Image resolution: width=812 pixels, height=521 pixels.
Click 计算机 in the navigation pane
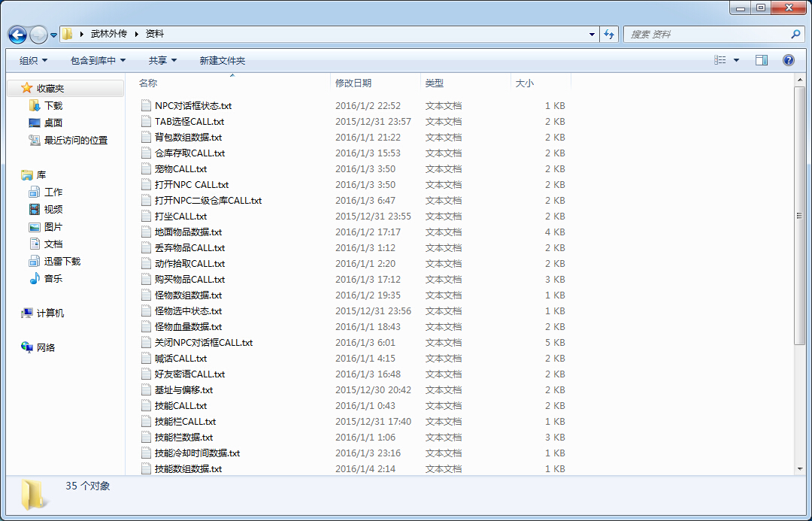pyautogui.click(x=50, y=314)
